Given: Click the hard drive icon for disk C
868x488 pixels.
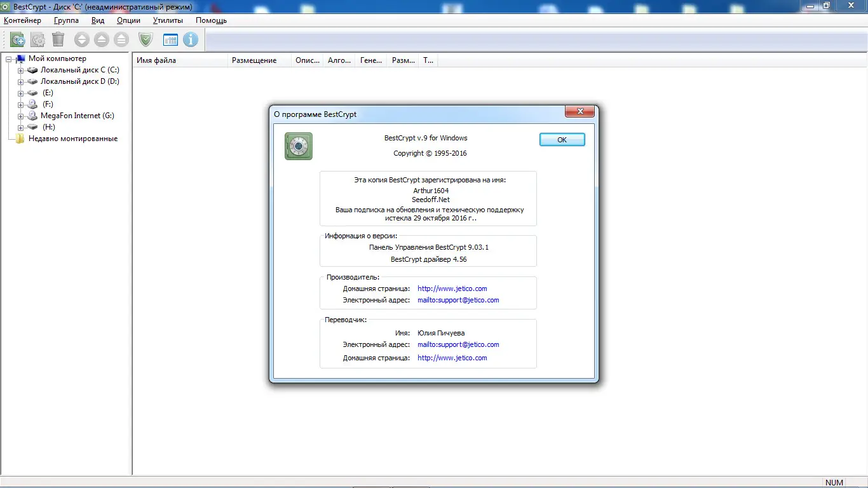Looking at the screenshot, I should pos(32,70).
